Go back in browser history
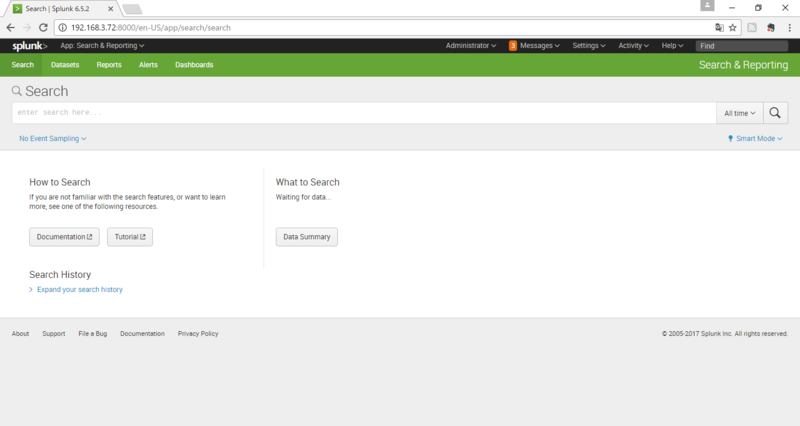Screen dimensions: 800x426 10,28
